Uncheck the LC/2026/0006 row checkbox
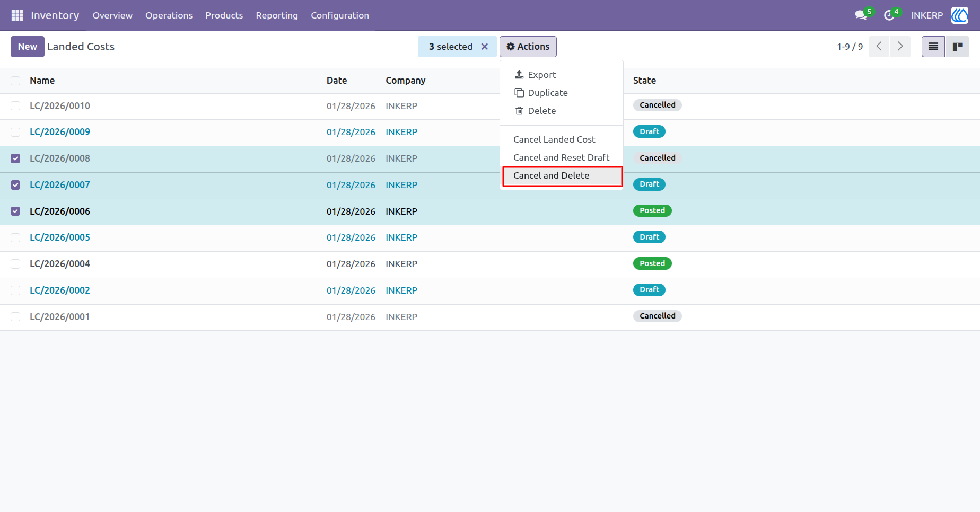 [15, 211]
